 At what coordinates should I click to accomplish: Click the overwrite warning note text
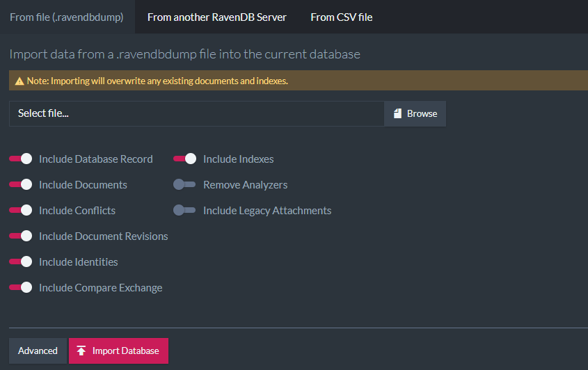point(157,81)
